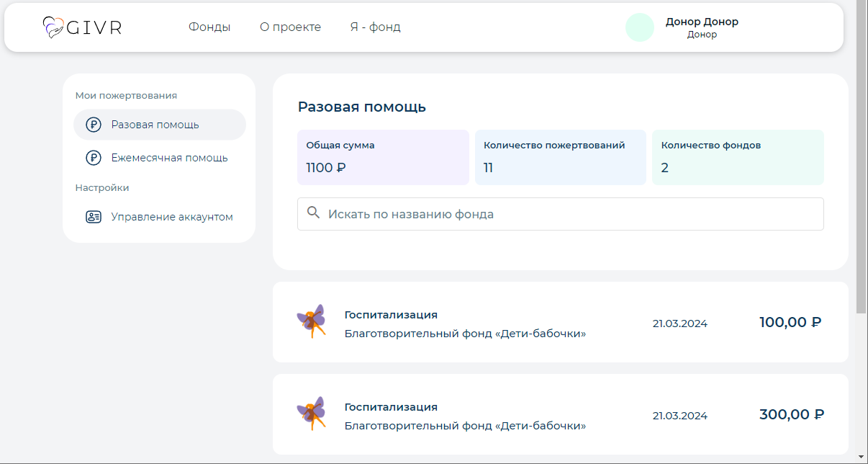The width and height of the screenshot is (868, 464).
Task: Click the butterfly icon of the second Госпитализация entry
Action: click(313, 414)
